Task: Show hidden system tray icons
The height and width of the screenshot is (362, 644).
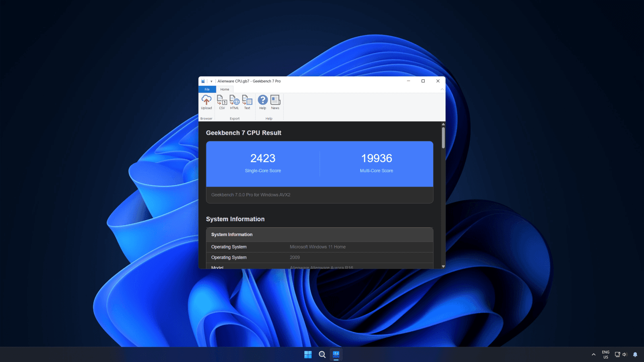Action: pyautogui.click(x=593, y=354)
